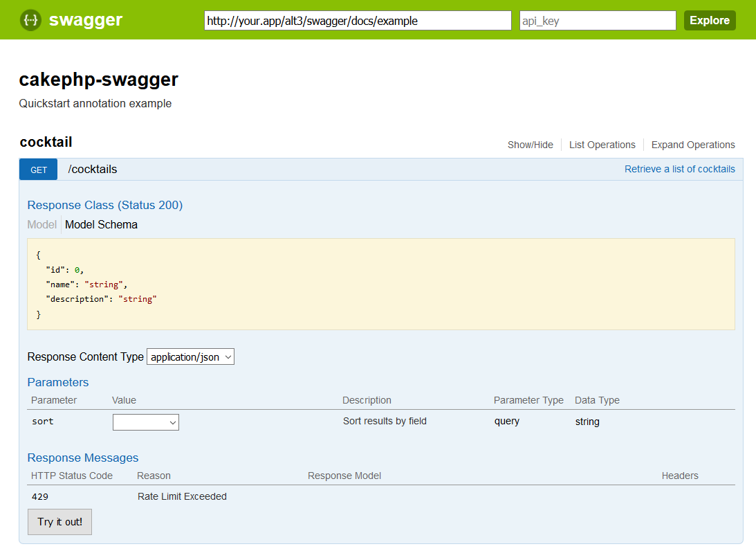
Task: Open the sort parameter value dropdown
Action: tap(145, 422)
